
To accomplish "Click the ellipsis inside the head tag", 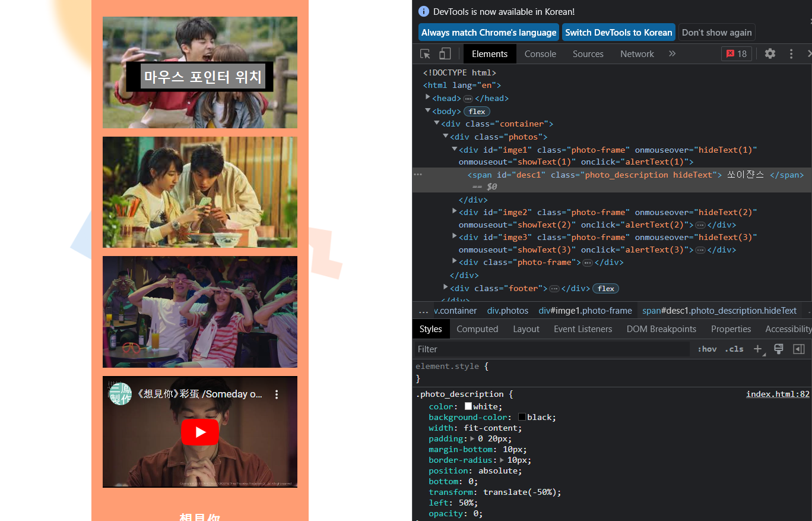I will (468, 99).
